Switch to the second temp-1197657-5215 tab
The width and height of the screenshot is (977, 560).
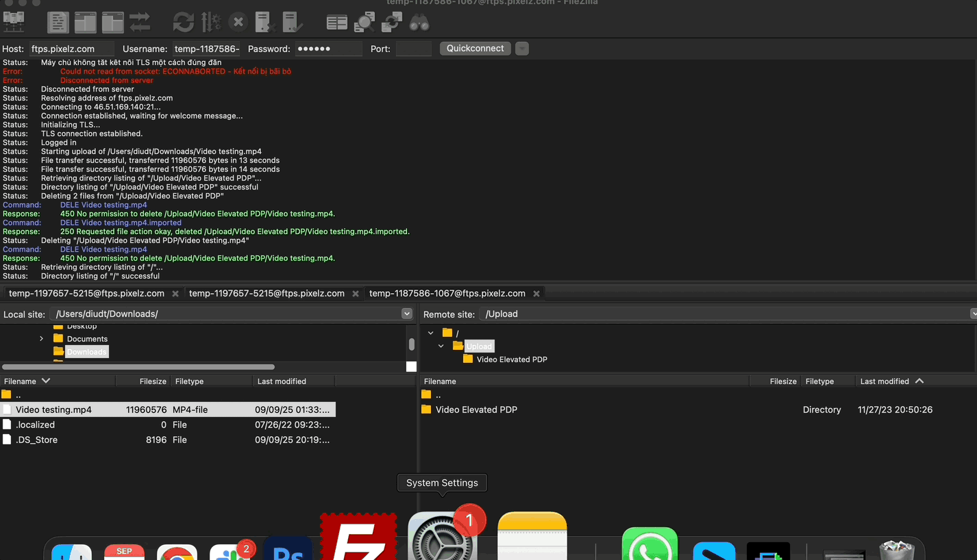(267, 293)
